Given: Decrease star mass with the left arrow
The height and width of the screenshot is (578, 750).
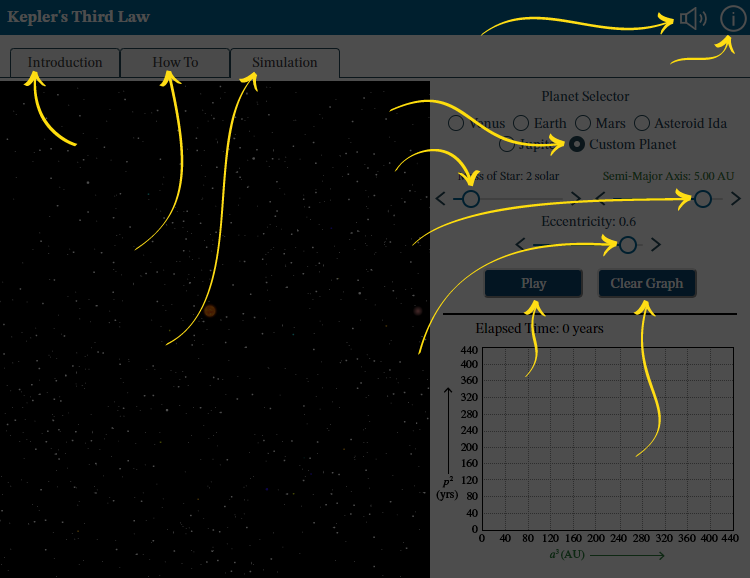Looking at the screenshot, I should tap(441, 199).
